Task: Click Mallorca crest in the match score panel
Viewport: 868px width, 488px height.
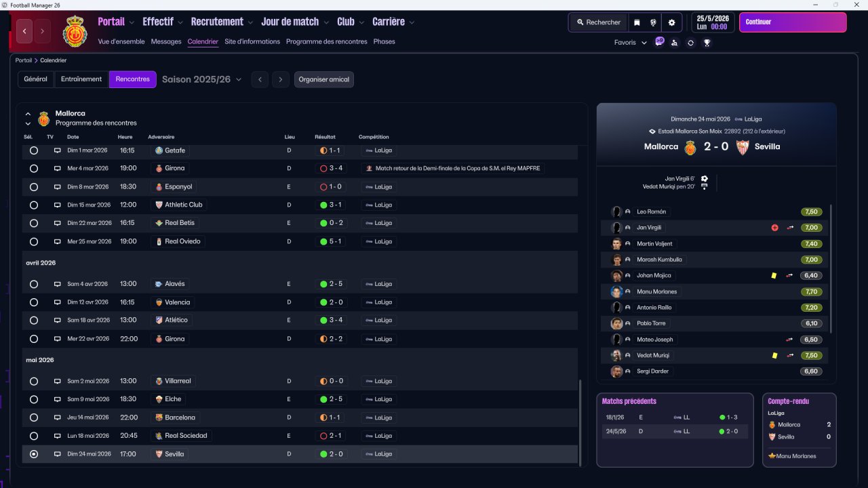Action: (690, 147)
